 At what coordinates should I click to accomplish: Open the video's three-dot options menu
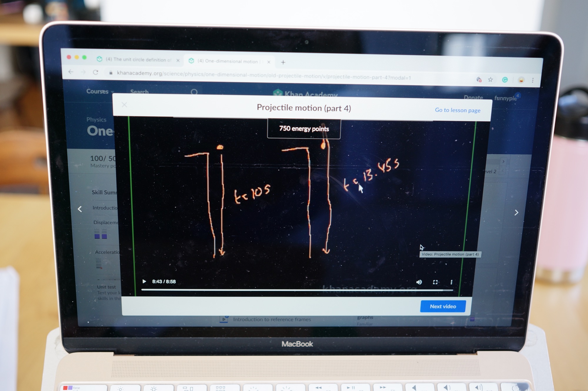tap(451, 282)
